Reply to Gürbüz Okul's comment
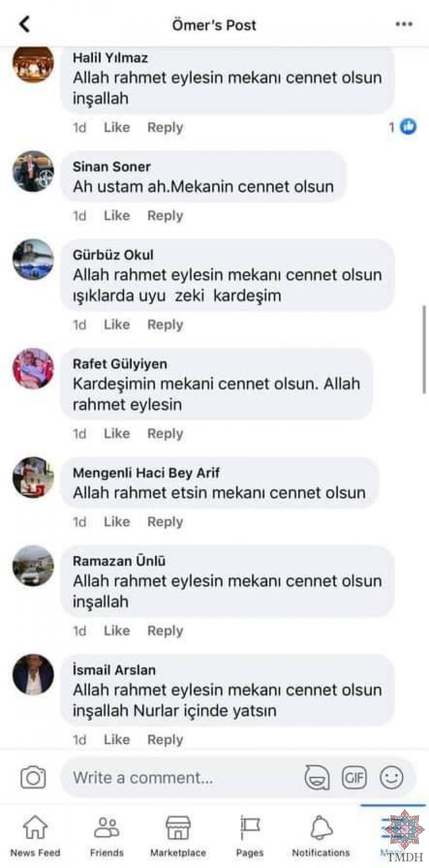This screenshot has width=429, height=868. pyautogui.click(x=165, y=325)
